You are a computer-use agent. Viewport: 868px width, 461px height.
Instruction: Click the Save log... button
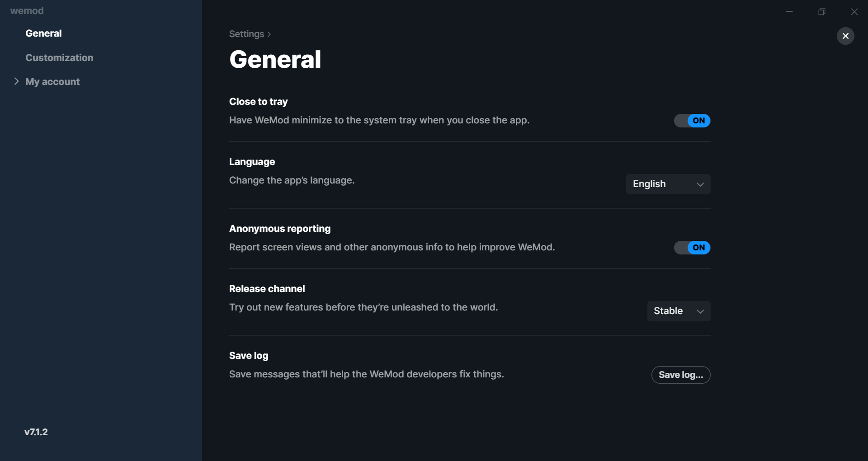point(681,375)
